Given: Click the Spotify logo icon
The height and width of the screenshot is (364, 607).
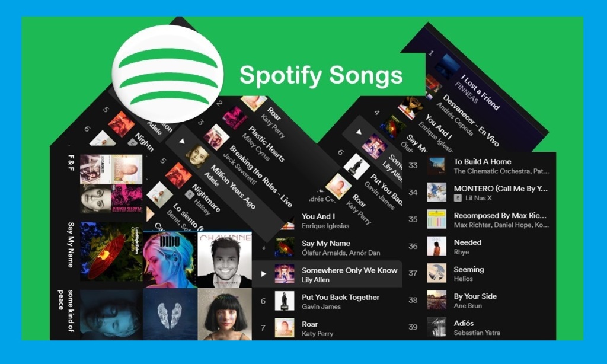Looking at the screenshot, I should 168,74.
